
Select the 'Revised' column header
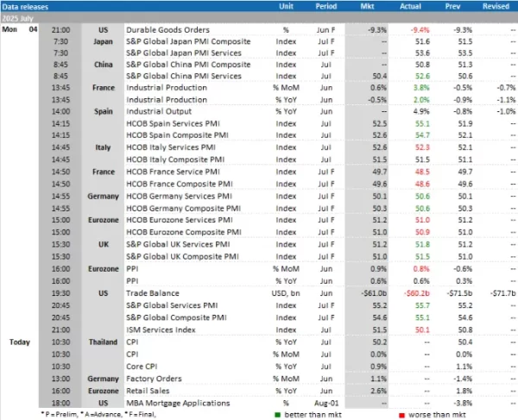pyautogui.click(x=496, y=6)
